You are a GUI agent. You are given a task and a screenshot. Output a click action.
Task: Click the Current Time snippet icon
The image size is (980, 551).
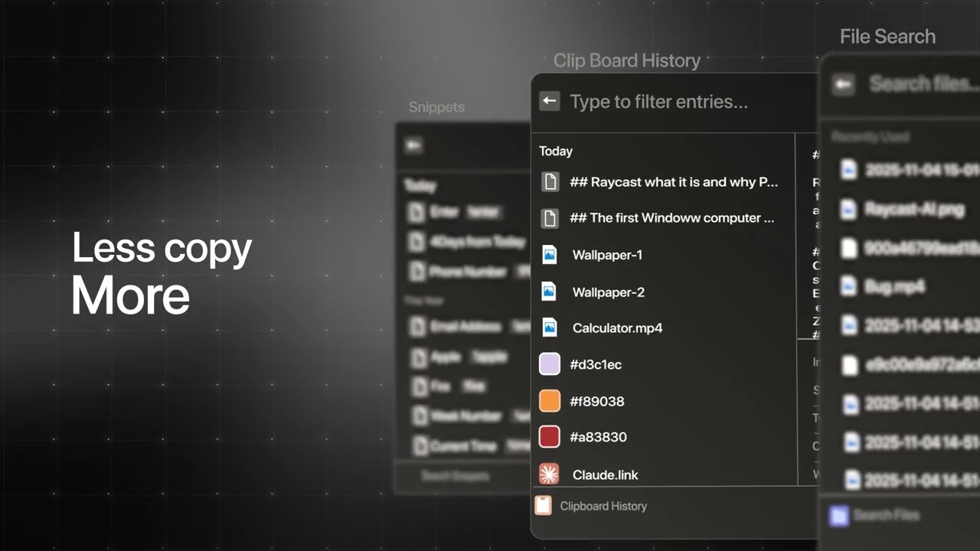(419, 445)
